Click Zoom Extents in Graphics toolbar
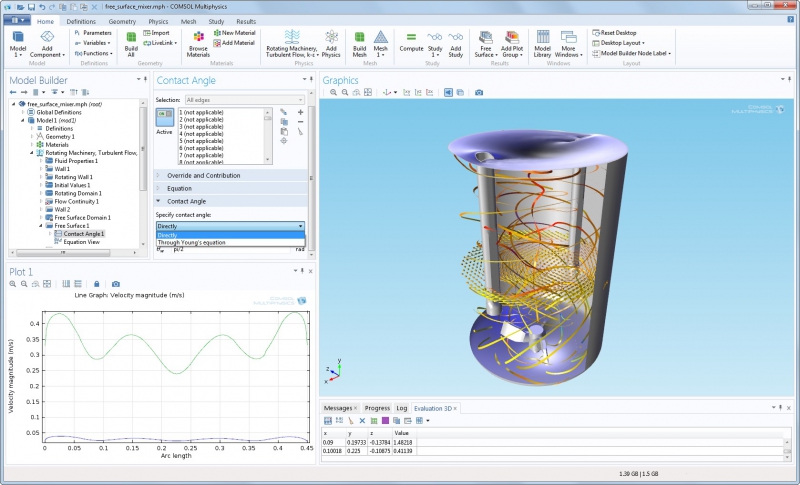 coord(368,92)
